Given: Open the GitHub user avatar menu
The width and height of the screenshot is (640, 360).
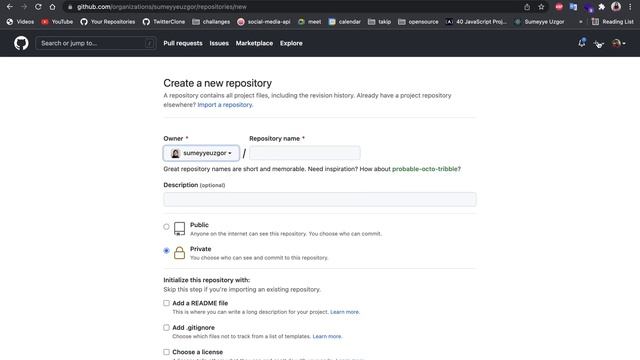Looking at the screenshot, I should coord(619,43).
